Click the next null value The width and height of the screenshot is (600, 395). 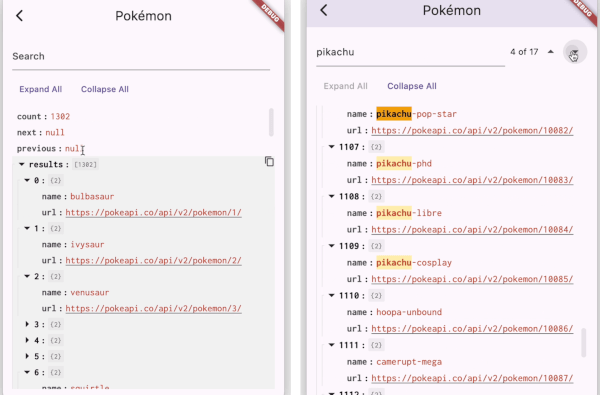(x=55, y=132)
